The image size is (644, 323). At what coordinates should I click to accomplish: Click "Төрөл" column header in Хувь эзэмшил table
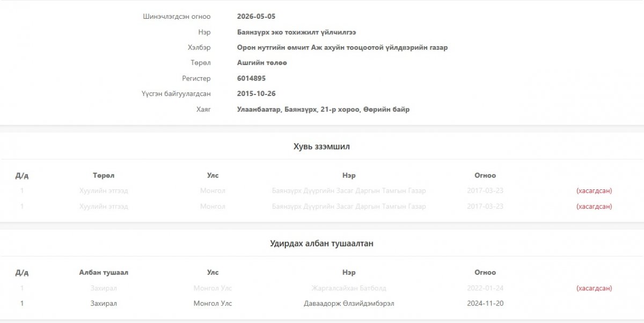(104, 175)
